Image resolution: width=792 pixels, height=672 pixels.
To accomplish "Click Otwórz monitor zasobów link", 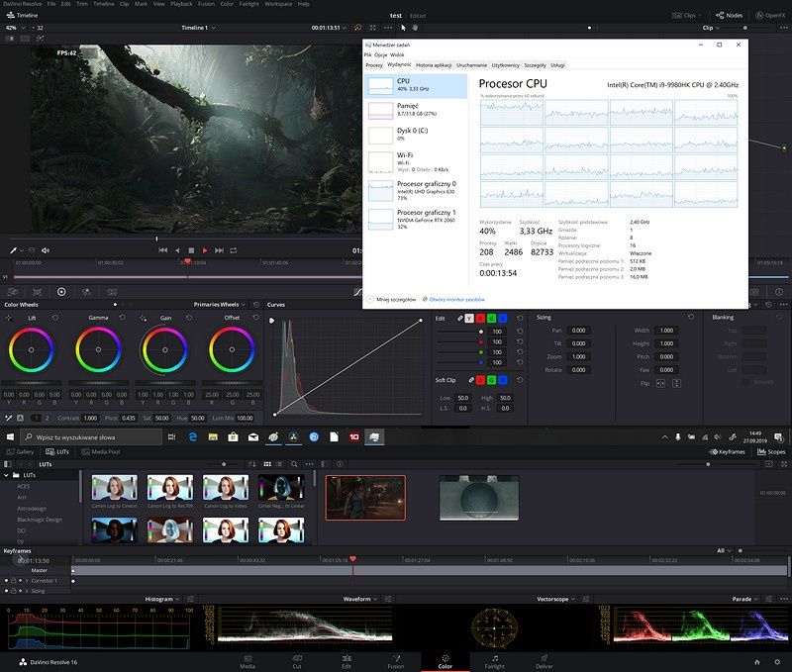I will point(456,300).
